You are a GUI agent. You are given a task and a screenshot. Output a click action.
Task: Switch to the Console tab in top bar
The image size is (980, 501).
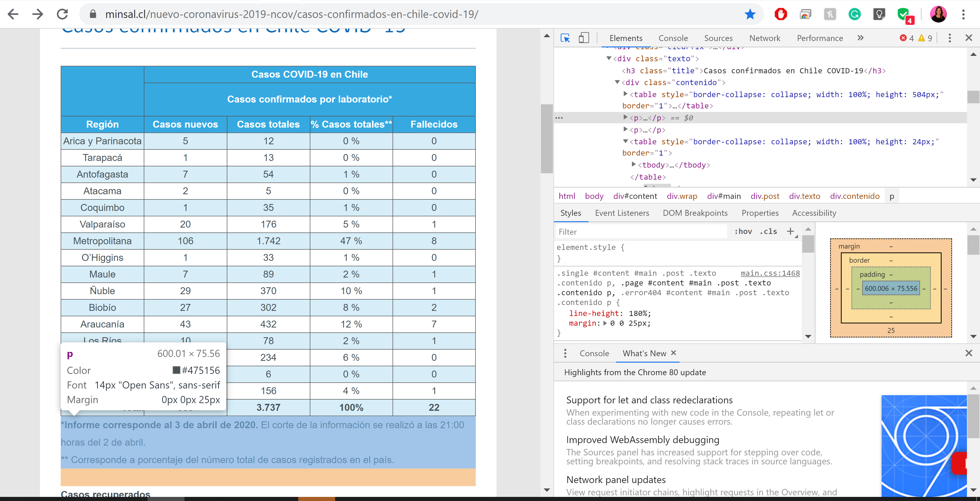coord(673,38)
